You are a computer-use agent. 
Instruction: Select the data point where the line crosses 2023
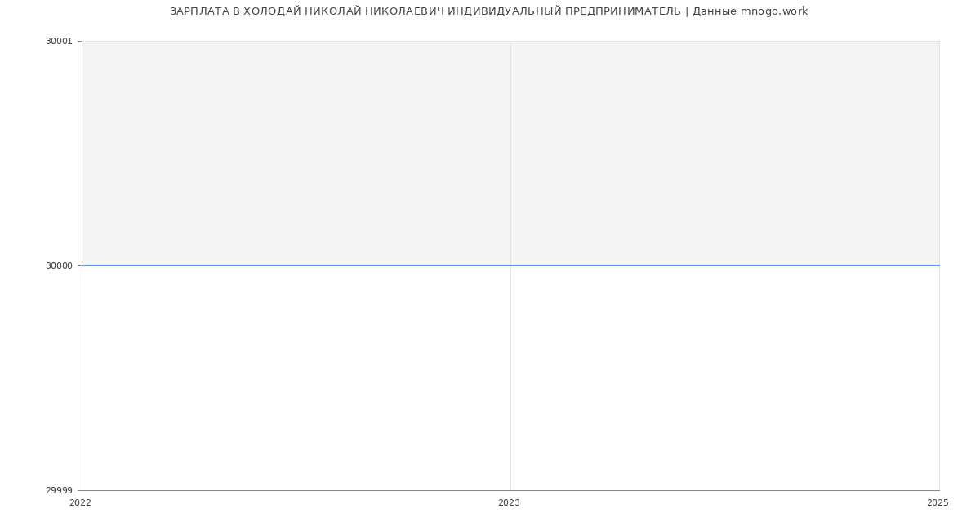coord(510,265)
